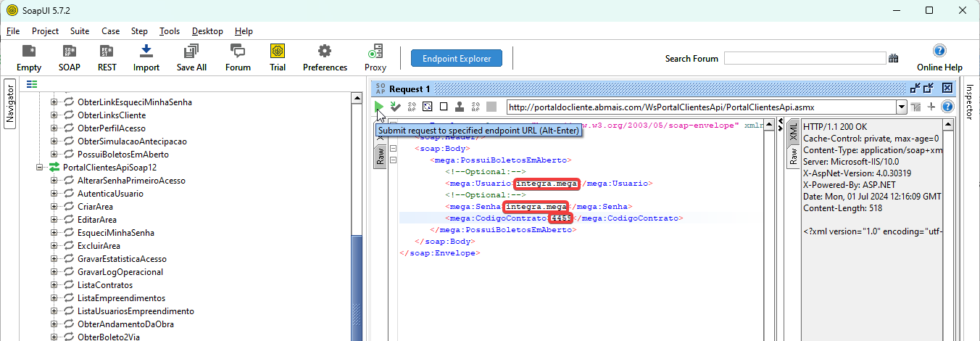Image resolution: width=980 pixels, height=341 pixels.
Task: Open the Suite menu
Action: [80, 31]
